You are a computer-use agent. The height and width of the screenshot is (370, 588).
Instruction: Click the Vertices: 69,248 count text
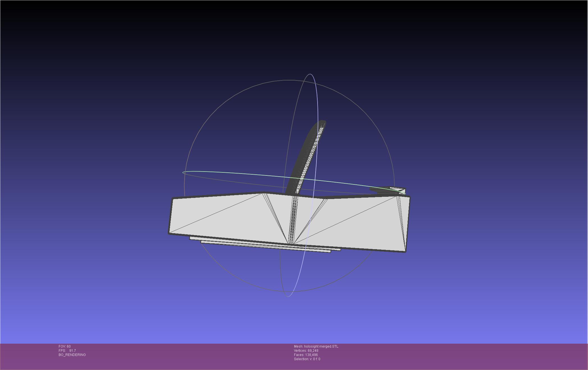(306, 351)
